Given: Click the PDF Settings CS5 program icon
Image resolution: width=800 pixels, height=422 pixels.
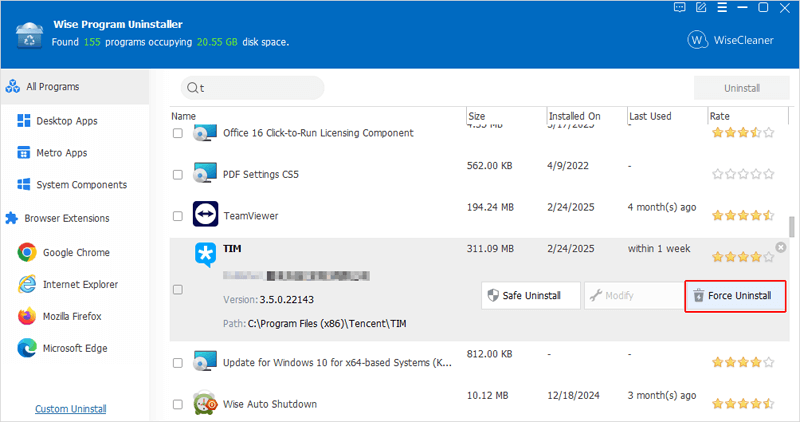Looking at the screenshot, I should coord(205,173).
